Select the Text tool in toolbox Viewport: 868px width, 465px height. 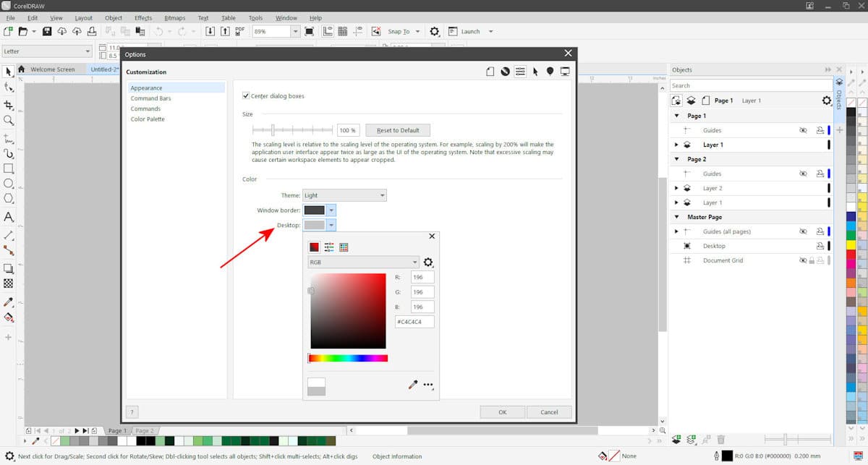9,217
